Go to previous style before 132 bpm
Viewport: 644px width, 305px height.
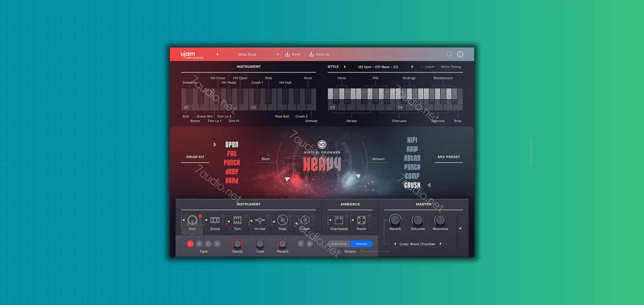click(x=345, y=67)
